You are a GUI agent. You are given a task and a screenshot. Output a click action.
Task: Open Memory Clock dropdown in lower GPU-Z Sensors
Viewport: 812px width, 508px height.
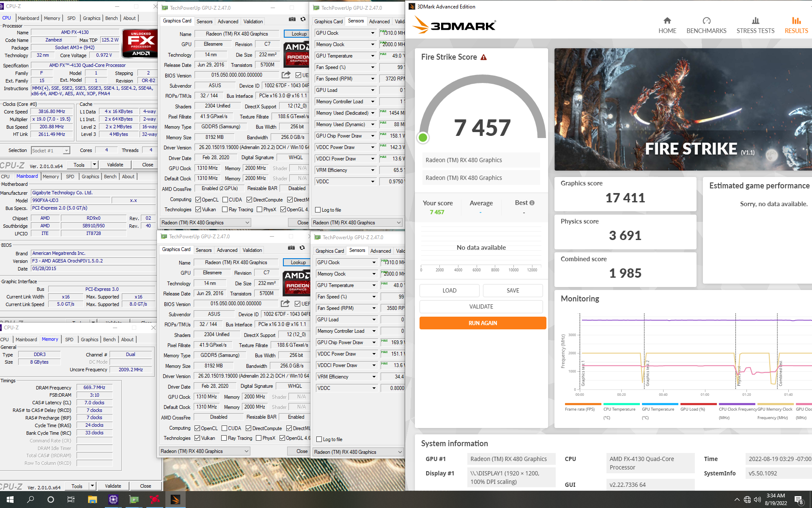pyautogui.click(x=374, y=274)
